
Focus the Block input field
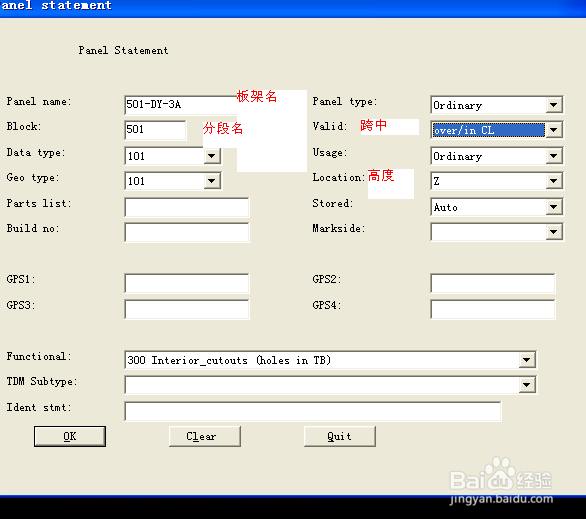coord(155,130)
